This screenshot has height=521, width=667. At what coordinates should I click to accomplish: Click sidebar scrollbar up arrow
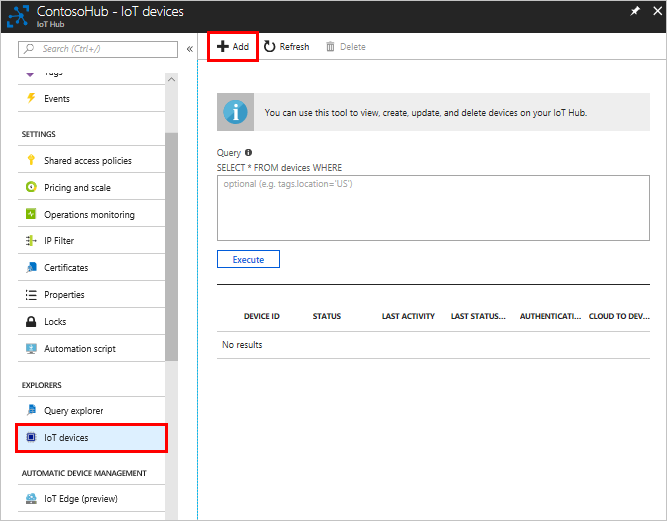[171, 80]
